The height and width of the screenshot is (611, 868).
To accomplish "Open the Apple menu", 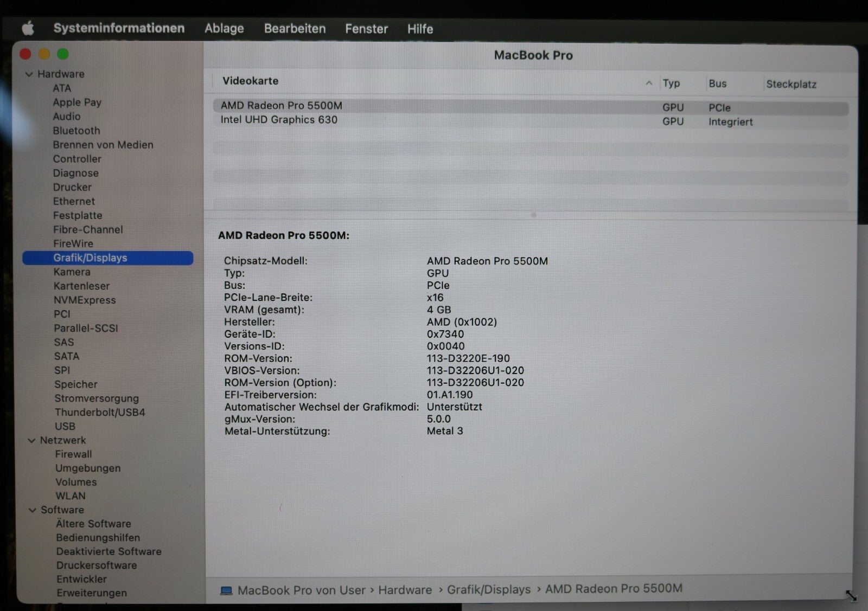I will point(28,28).
